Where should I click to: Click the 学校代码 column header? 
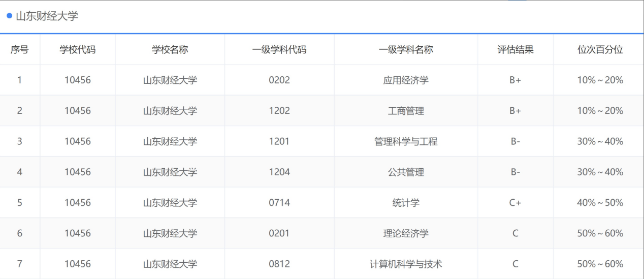(77, 49)
